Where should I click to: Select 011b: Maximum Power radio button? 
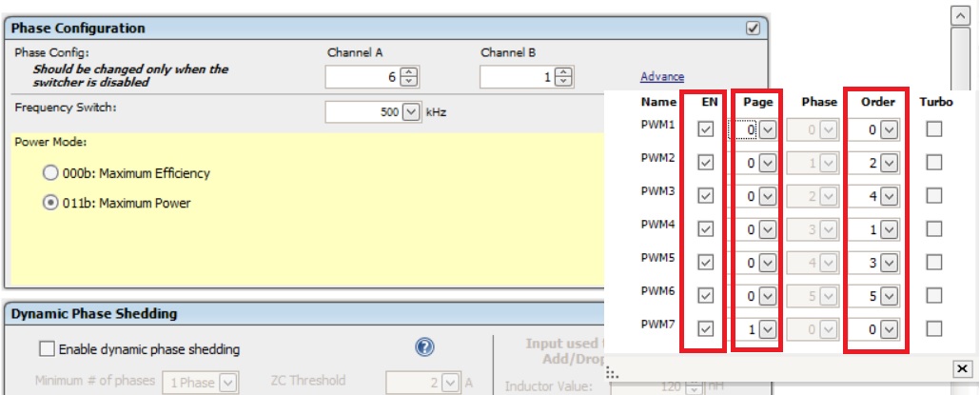[x=49, y=203]
